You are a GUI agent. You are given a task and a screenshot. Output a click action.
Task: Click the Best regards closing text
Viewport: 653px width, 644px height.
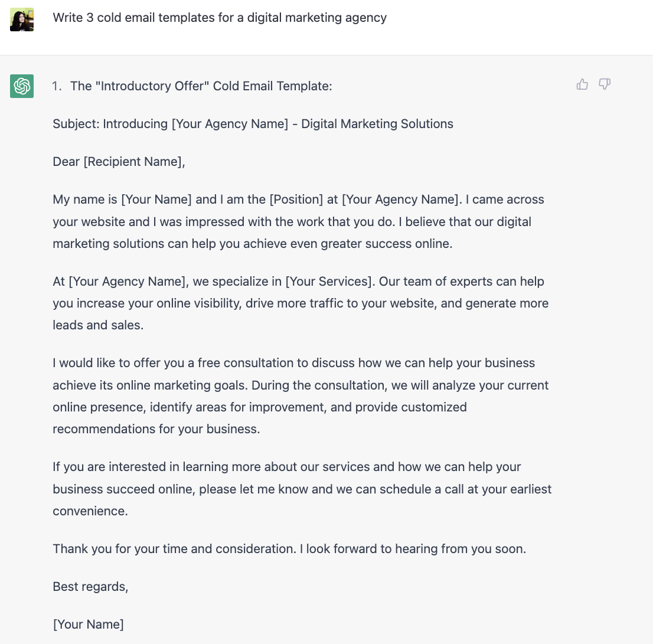pos(90,586)
